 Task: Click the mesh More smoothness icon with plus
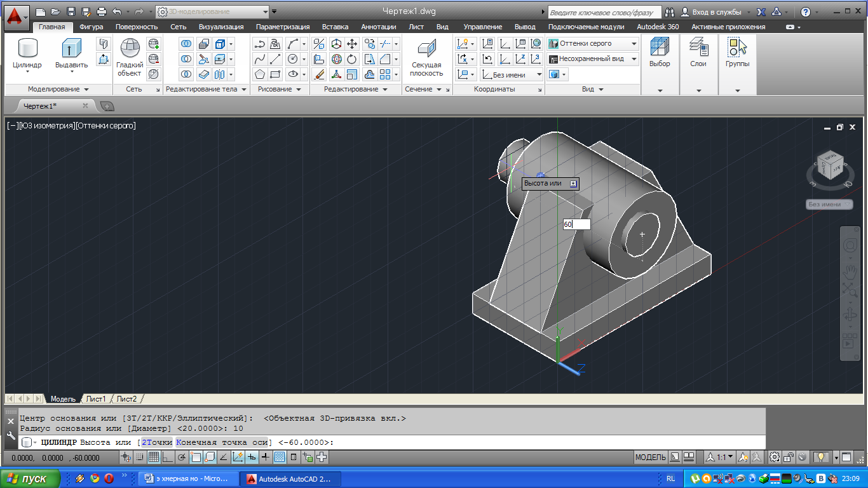click(153, 44)
